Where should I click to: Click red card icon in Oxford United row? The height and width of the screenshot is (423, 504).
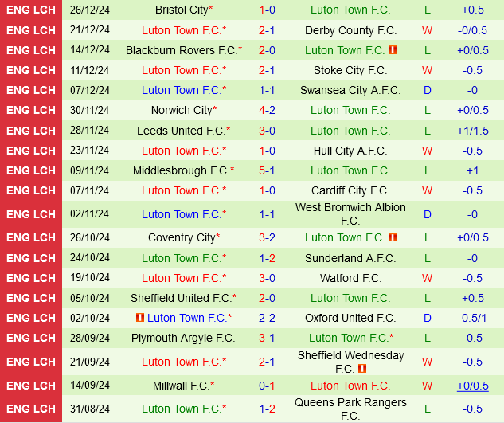click(x=140, y=318)
